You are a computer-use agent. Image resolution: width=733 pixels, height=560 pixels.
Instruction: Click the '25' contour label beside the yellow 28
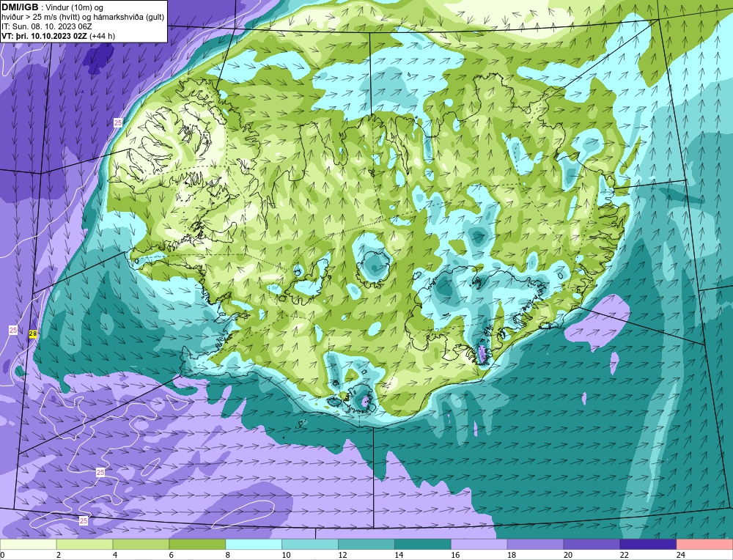pos(13,330)
